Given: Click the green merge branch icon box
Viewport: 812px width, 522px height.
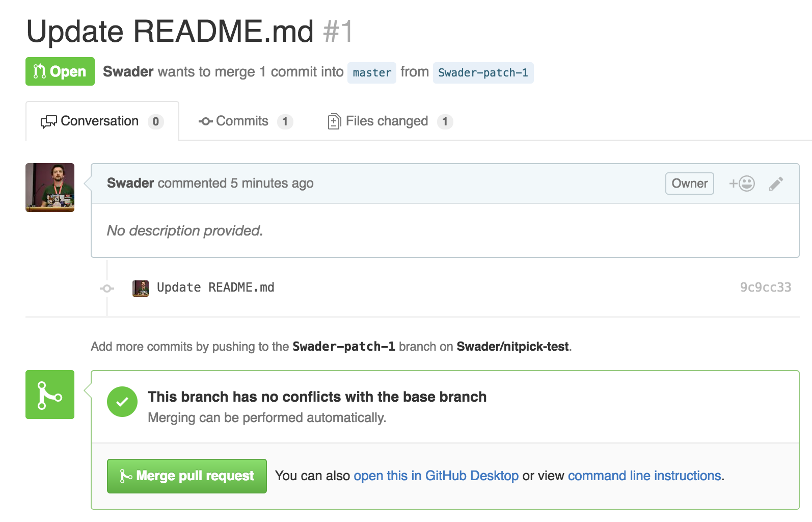Looking at the screenshot, I should (50, 395).
